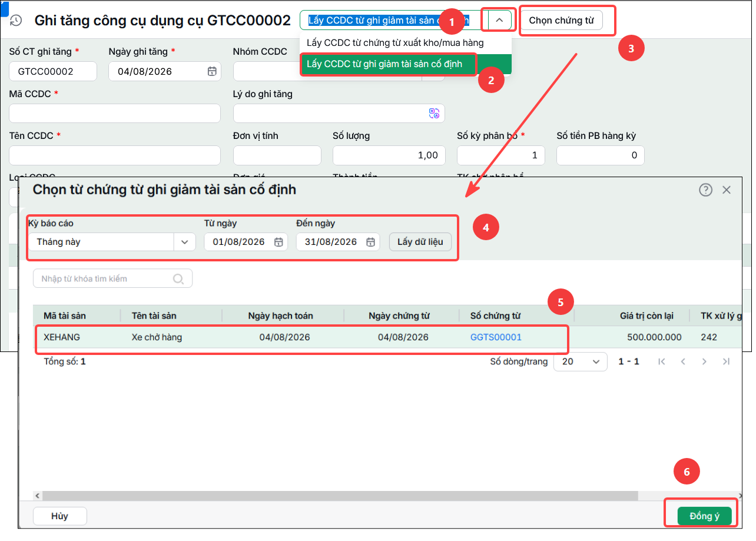Select the XEHANG asset row cell
This screenshot has width=756, height=541.
[62, 337]
